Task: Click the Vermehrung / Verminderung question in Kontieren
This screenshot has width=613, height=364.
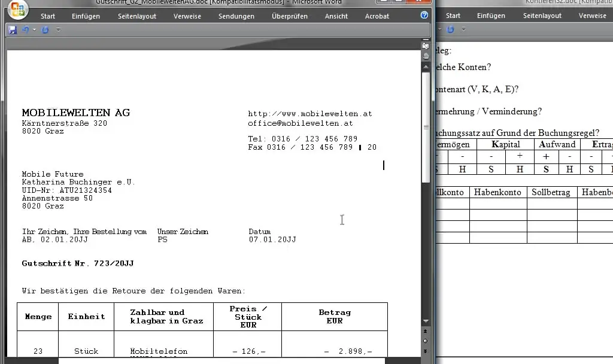Action: tap(488, 111)
